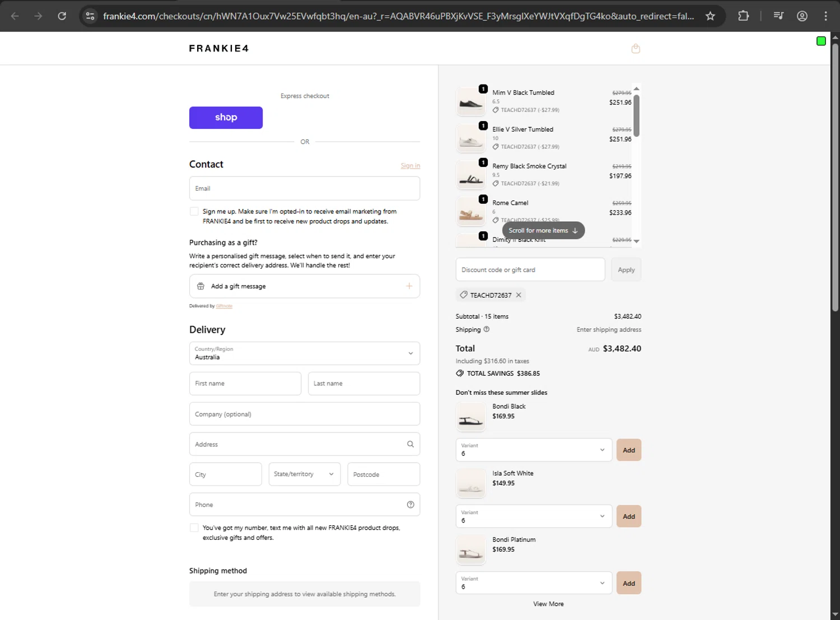Screen dimensions: 840x620
Task: Open the Isla Soft White variant dropdown
Action: click(533, 516)
